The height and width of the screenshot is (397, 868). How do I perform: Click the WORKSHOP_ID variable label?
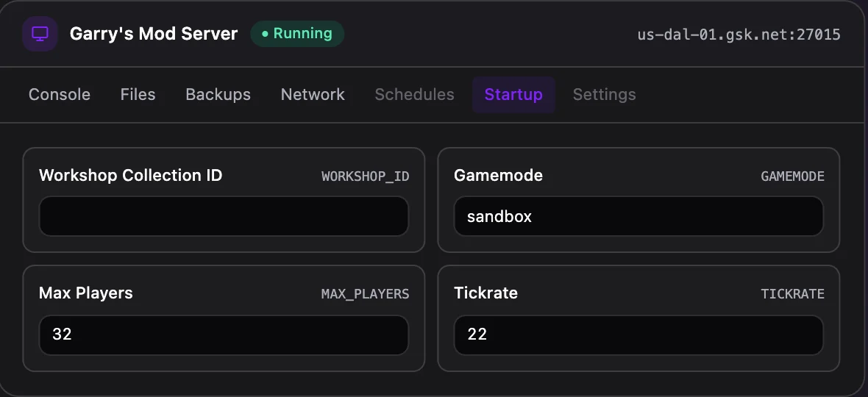[x=366, y=176]
